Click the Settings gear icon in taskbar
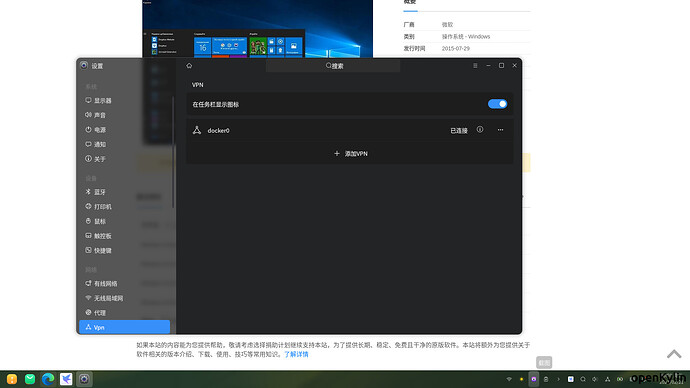Screen dimensions: 690x388 tap(84, 379)
